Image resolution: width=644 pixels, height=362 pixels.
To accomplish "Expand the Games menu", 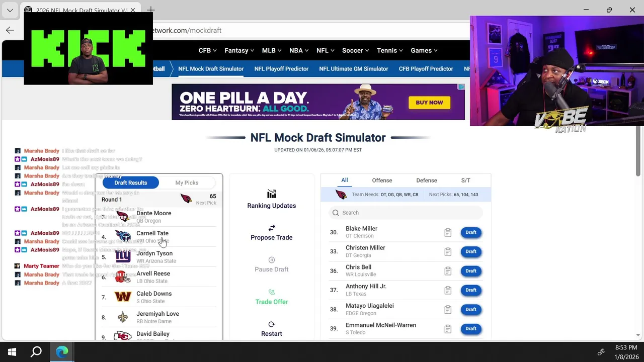I will tap(424, 50).
